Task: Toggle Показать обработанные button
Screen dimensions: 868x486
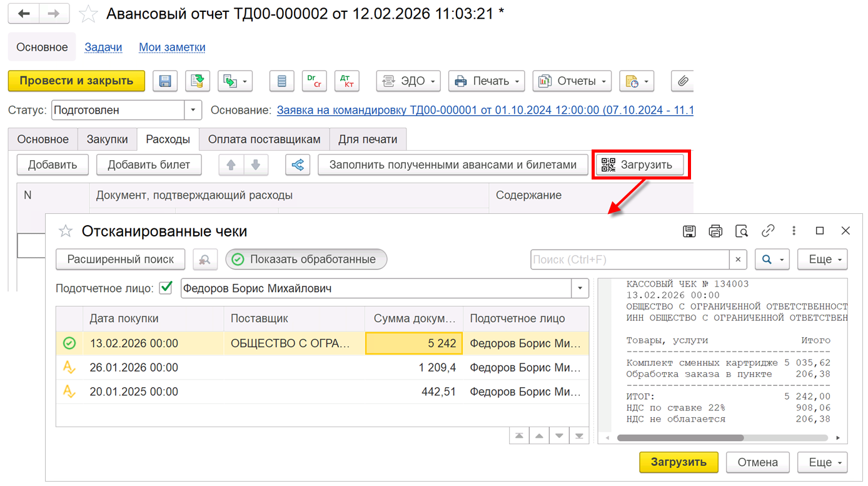Action: pos(306,259)
